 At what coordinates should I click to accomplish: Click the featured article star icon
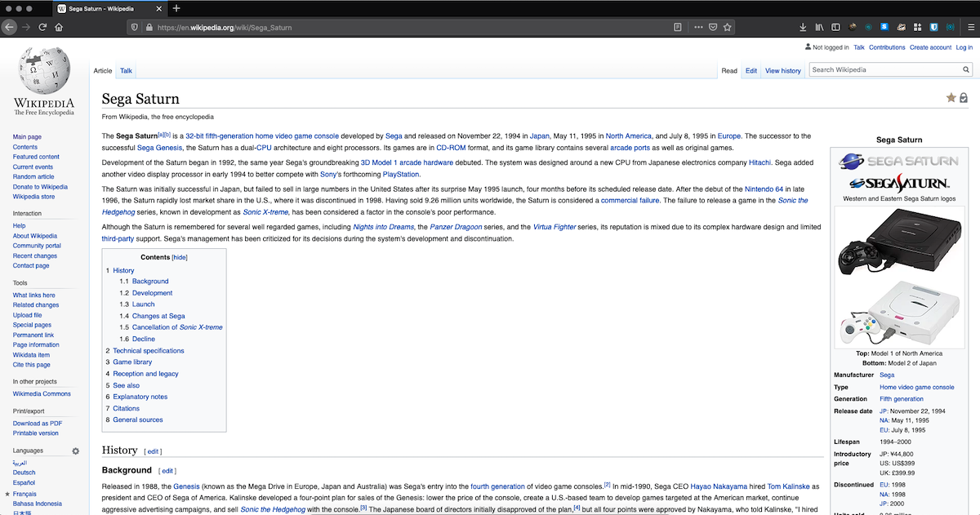point(951,98)
